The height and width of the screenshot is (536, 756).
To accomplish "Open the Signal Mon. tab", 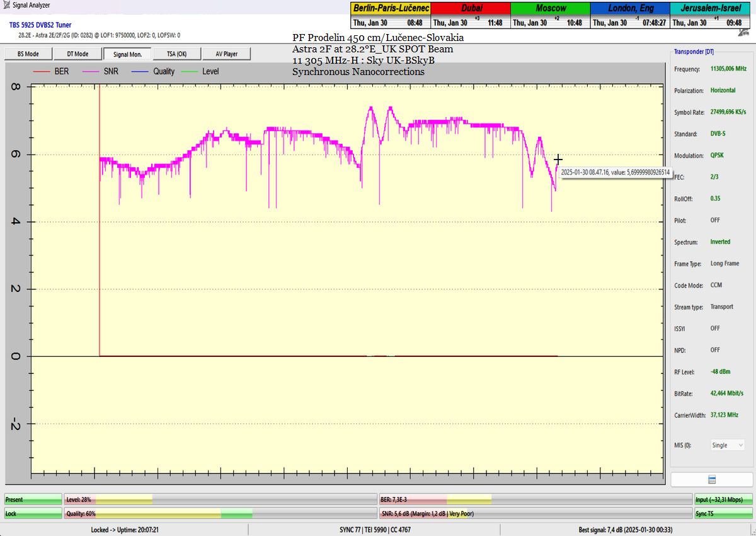I will [x=127, y=54].
